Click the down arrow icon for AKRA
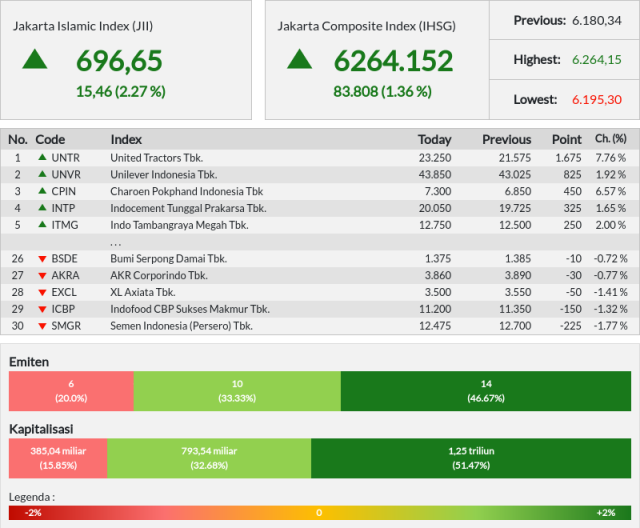This screenshot has height=528, width=640. (42, 276)
